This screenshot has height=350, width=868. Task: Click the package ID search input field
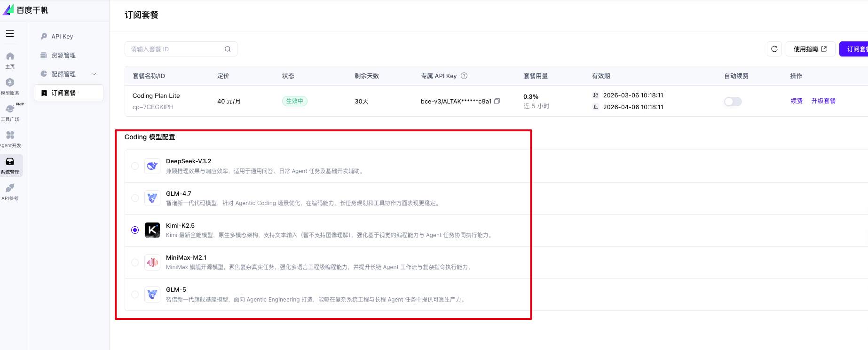[x=176, y=49]
